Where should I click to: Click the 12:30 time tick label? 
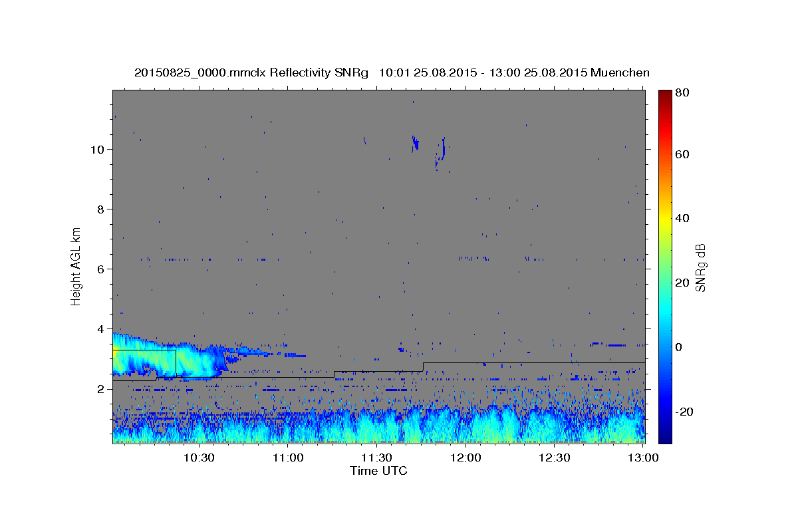(x=555, y=458)
